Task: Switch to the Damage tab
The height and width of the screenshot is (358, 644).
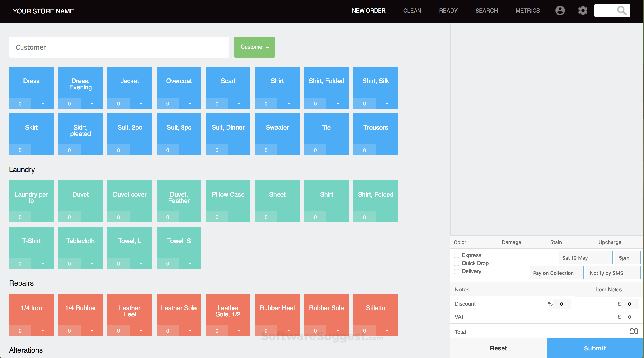Action: click(511, 242)
